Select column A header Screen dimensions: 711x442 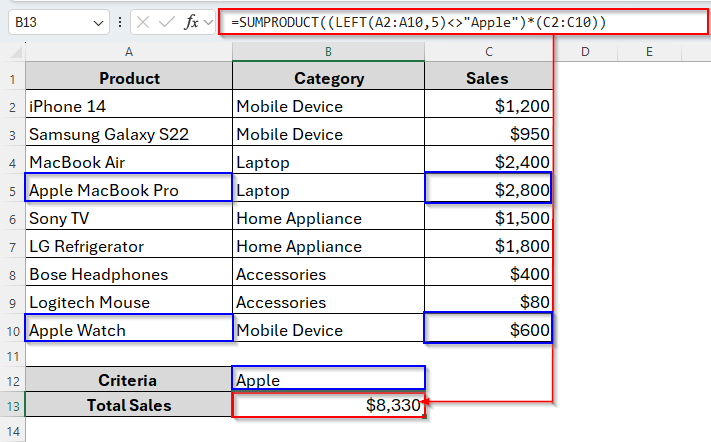[128, 51]
